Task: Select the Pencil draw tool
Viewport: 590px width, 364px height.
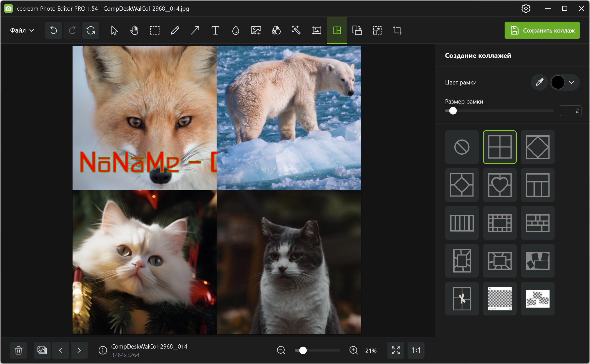Action: [x=175, y=30]
